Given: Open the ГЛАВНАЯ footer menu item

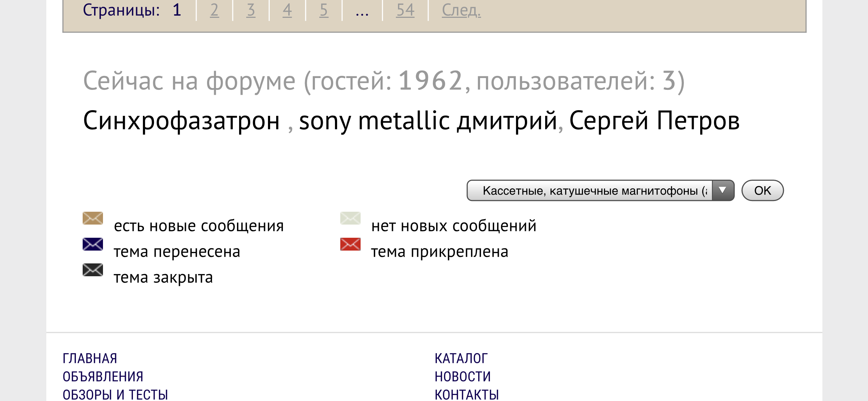Looking at the screenshot, I should 90,358.
